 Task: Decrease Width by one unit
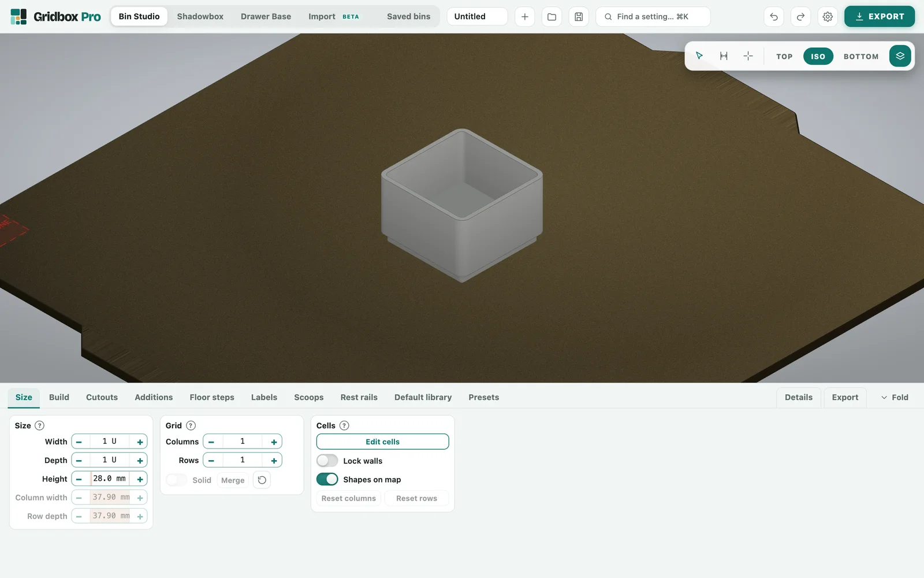pos(79,442)
